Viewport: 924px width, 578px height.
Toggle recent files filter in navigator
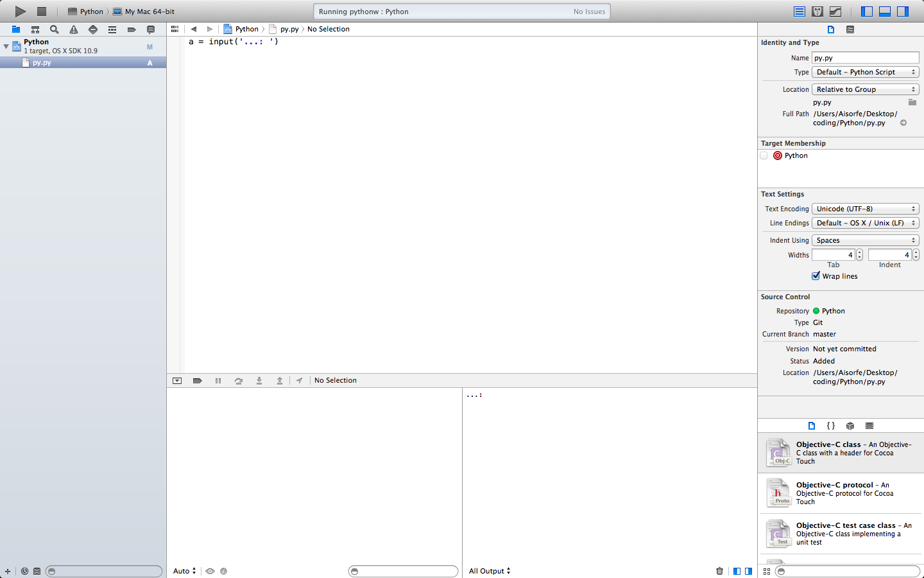[x=24, y=571]
